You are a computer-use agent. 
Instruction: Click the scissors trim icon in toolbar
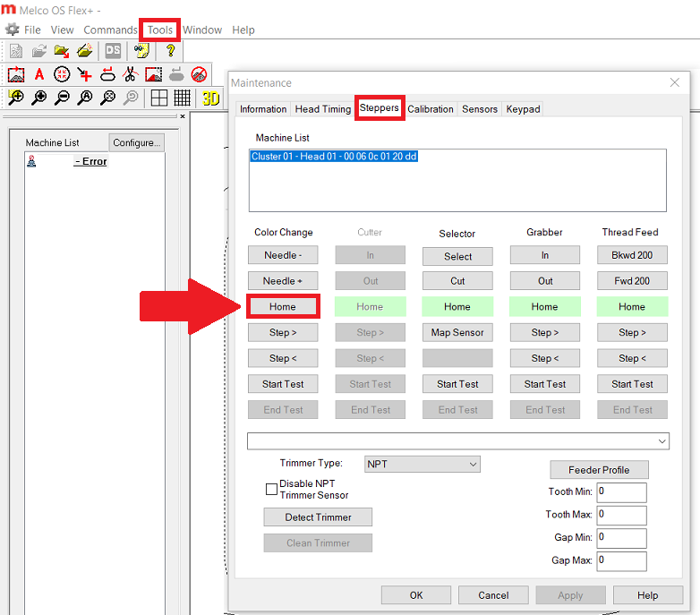129,74
